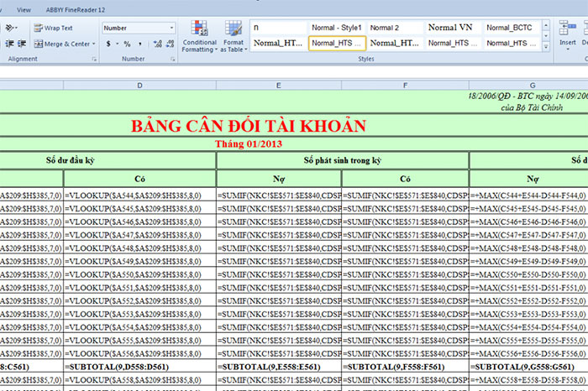Screen dimensions: 588x391
Task: Apply Normal VN cell style
Action: (x=453, y=28)
